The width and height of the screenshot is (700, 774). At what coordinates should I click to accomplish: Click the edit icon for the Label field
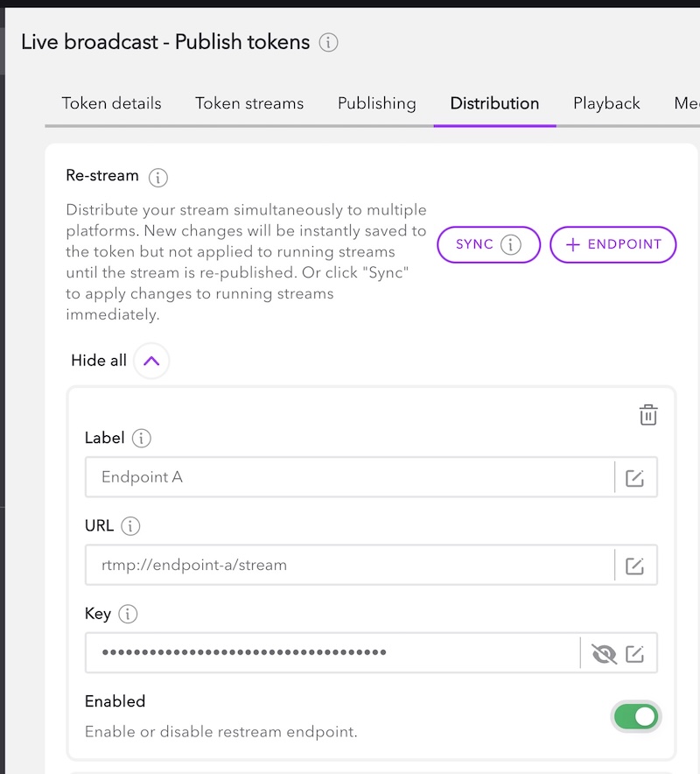[635, 478]
